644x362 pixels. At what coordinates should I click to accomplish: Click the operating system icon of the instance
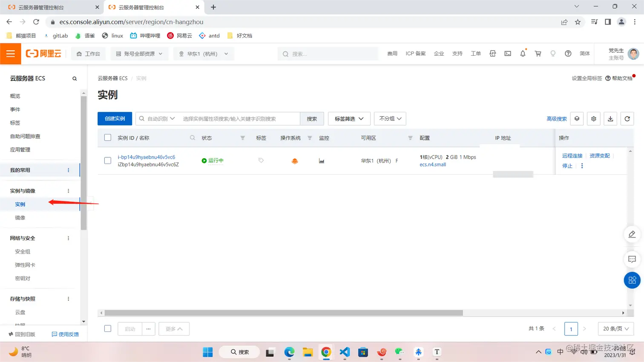tap(295, 161)
